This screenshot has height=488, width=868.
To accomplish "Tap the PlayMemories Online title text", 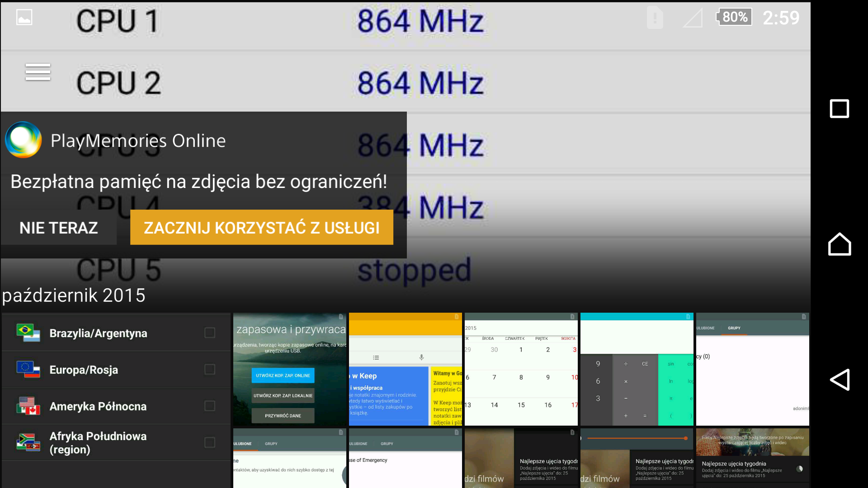I will click(x=138, y=141).
